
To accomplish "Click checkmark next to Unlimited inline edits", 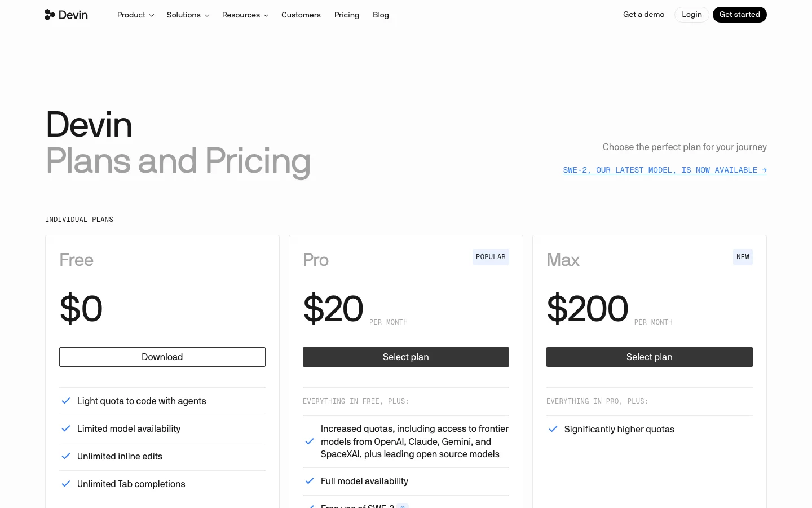I will [66, 456].
